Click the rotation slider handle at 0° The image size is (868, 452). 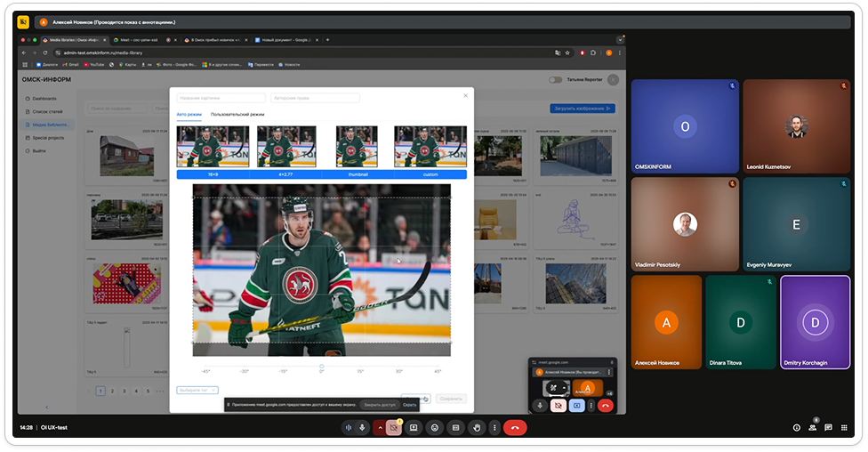[x=322, y=366]
